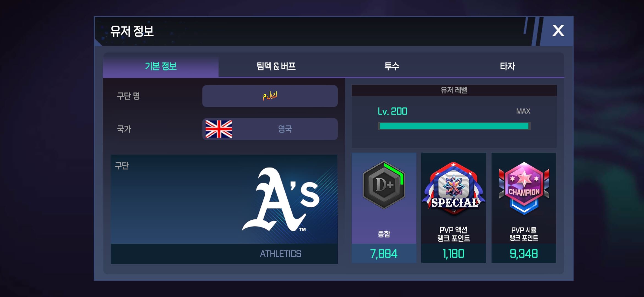Click the Lv. 200 level text
The width and height of the screenshot is (644, 297).
click(x=392, y=111)
